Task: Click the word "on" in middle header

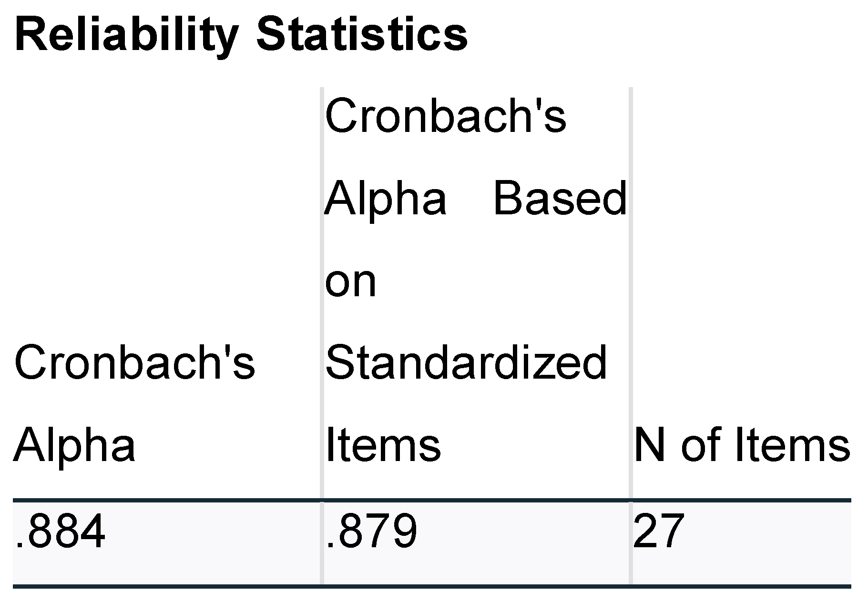Action: 351,281
